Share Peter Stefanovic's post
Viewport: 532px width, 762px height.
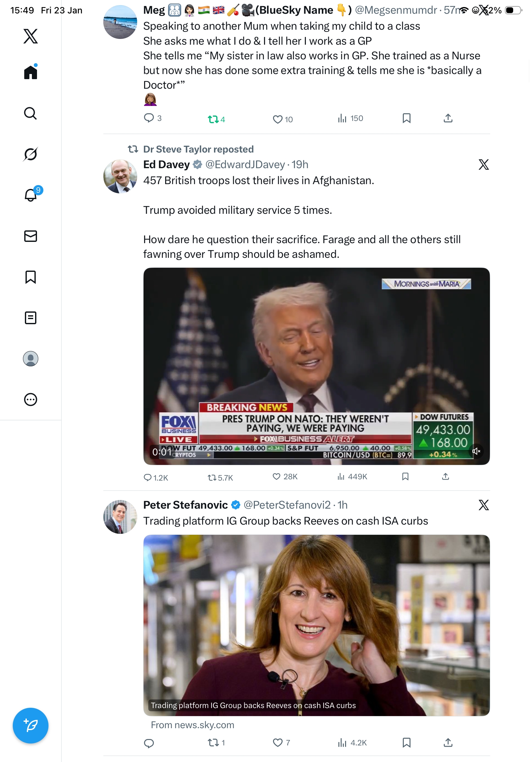click(x=448, y=743)
